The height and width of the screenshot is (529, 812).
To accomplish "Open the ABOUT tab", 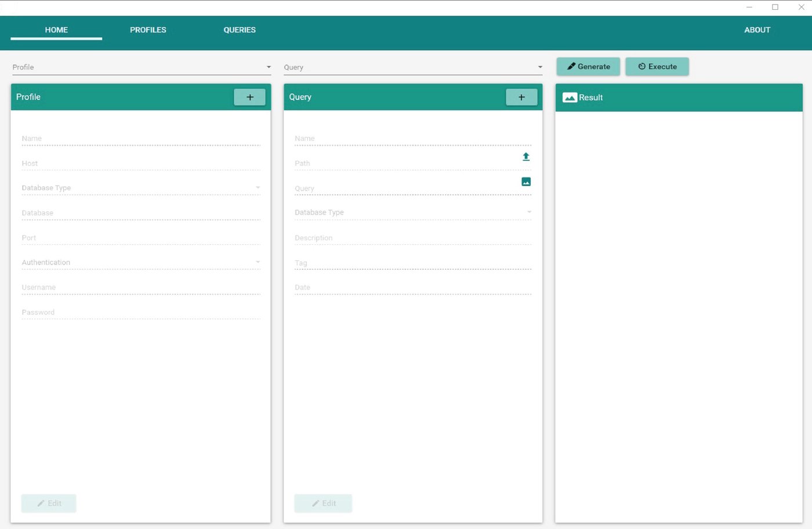I will pyautogui.click(x=757, y=30).
